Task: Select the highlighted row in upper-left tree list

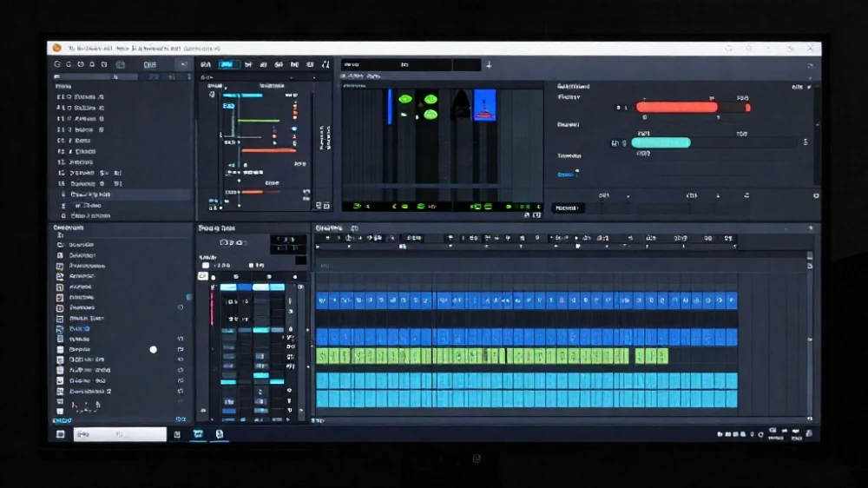Action: click(x=123, y=195)
